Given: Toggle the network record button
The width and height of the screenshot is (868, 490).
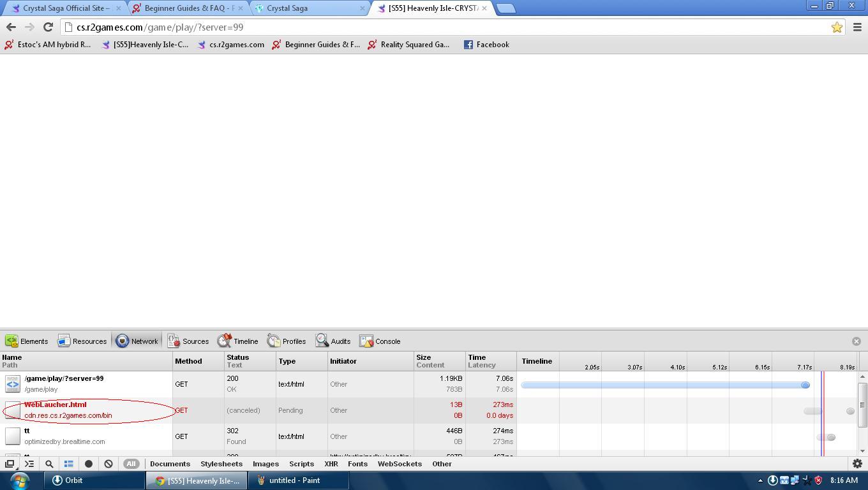Looking at the screenshot, I should pyautogui.click(x=89, y=464).
